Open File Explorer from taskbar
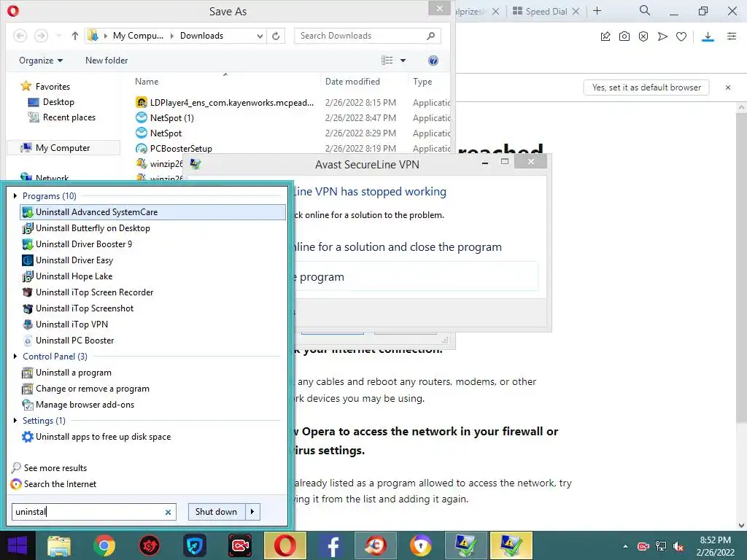Screen dimensions: 747x560 pyautogui.click(x=59, y=545)
